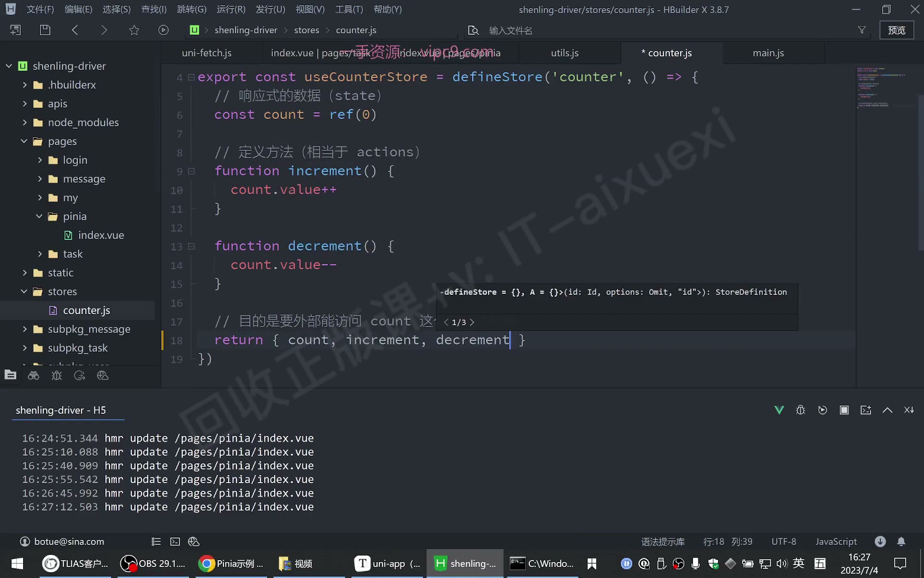Click UTF-8 encoding in status bar

pyautogui.click(x=784, y=541)
